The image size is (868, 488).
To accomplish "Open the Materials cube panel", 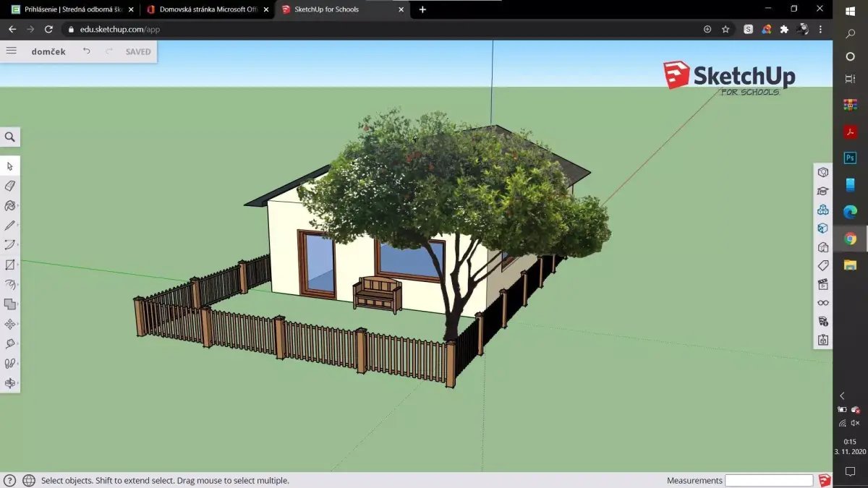I will pos(823,228).
